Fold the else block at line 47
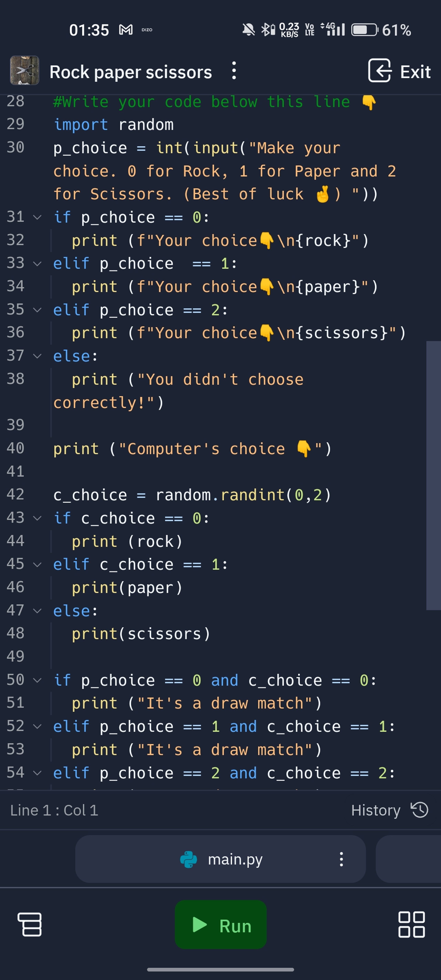 pos(37,611)
